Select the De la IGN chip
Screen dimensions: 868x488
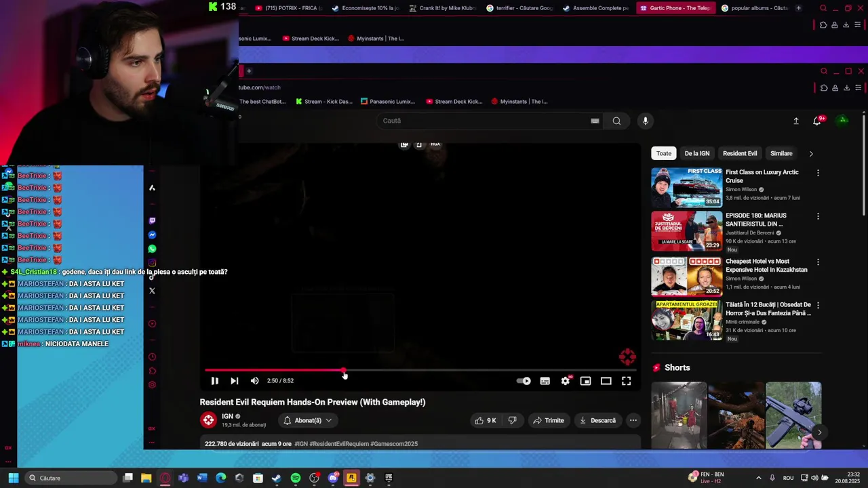(696, 153)
